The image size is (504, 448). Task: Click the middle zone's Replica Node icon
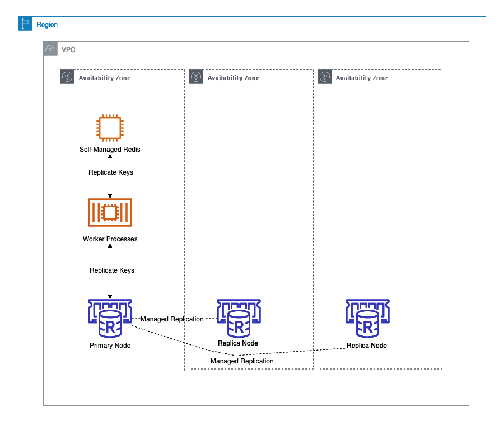239,319
